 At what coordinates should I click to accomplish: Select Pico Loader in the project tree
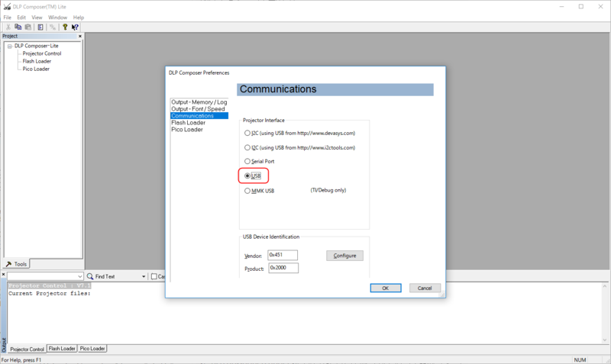pyautogui.click(x=36, y=69)
